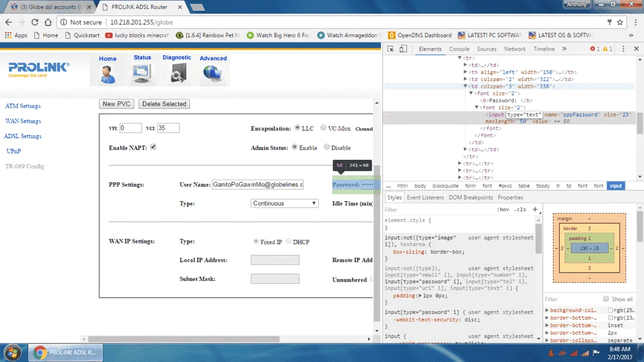Collapse the td colspan="3" node
This screenshot has height=362, width=644.
[x=466, y=86]
